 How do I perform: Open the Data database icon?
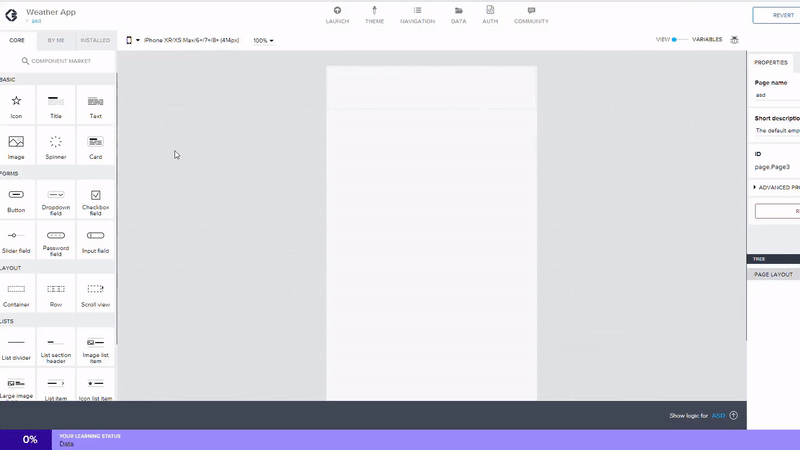(x=458, y=11)
